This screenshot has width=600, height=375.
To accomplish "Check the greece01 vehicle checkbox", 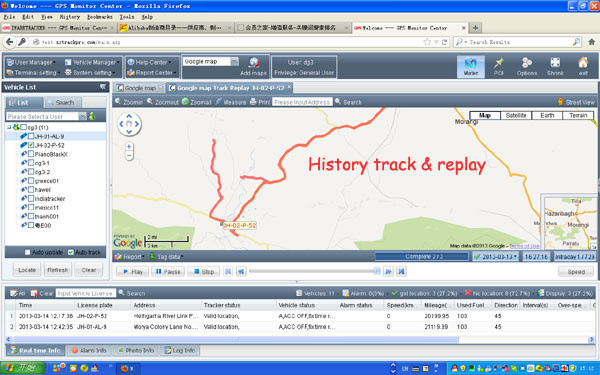I will pos(31,181).
